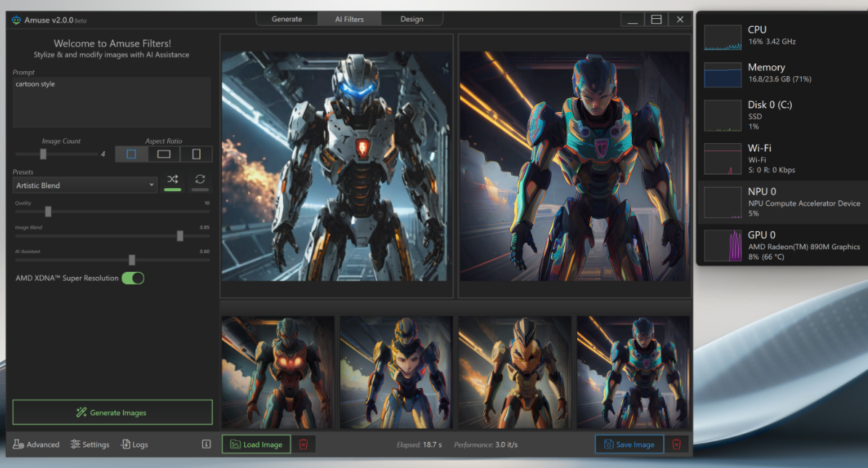Open Advanced options
868x468 pixels.
pyautogui.click(x=36, y=444)
